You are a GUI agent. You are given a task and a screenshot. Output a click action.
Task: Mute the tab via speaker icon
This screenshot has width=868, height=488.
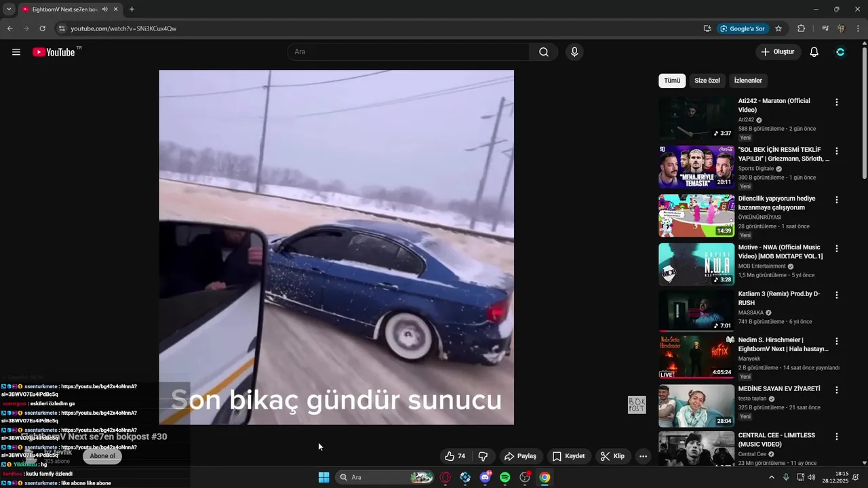(104, 9)
